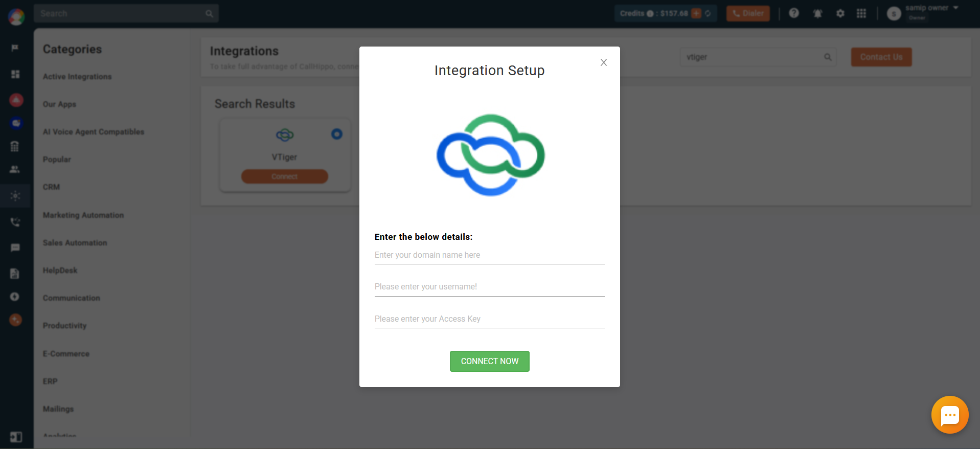Click the top search bar
Viewport: 980px width, 449px height.
126,13
